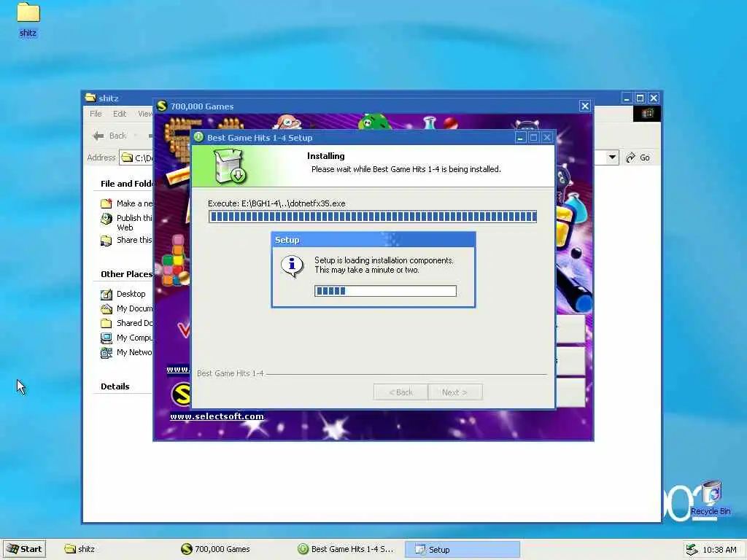The image size is (747, 560).
Task: Close the 700,000 Games window
Action: click(x=585, y=106)
